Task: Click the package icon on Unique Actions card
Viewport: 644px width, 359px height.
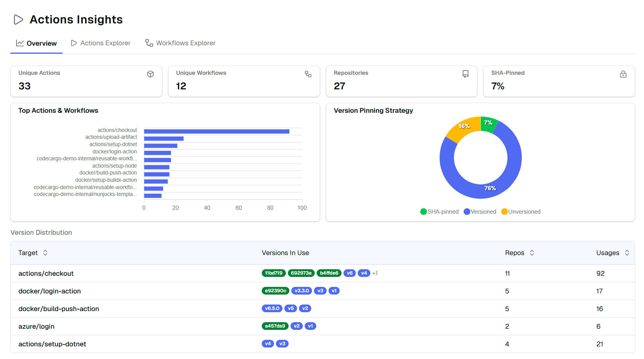Action: click(x=150, y=74)
